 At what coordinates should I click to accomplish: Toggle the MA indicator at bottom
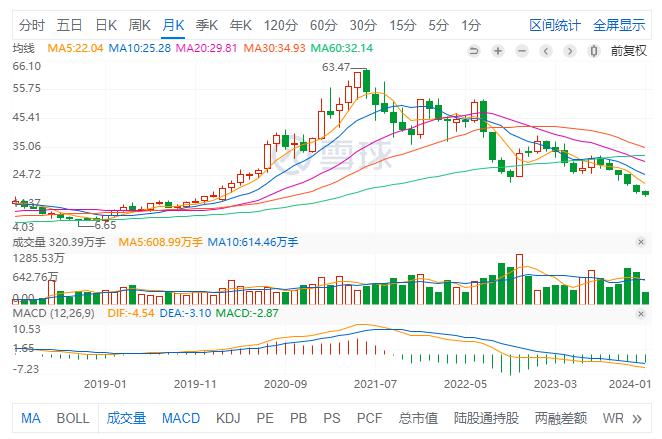(31, 418)
